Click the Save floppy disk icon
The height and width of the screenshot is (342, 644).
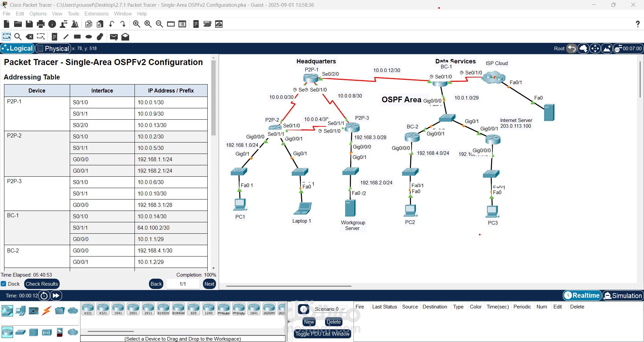click(29, 24)
